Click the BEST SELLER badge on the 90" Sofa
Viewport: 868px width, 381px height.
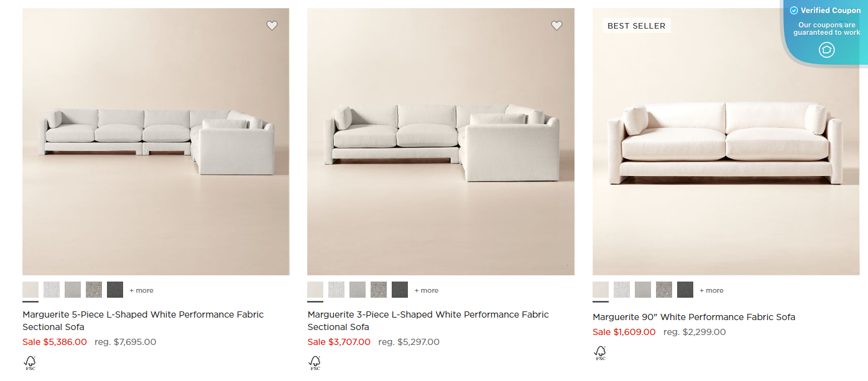636,25
